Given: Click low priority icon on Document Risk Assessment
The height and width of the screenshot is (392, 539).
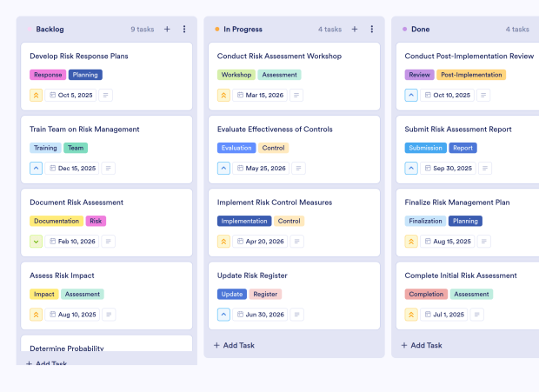Looking at the screenshot, I should pyautogui.click(x=37, y=242).
